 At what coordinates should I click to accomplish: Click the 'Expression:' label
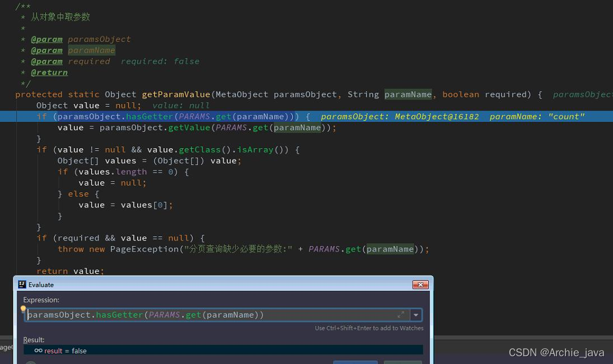[41, 300]
